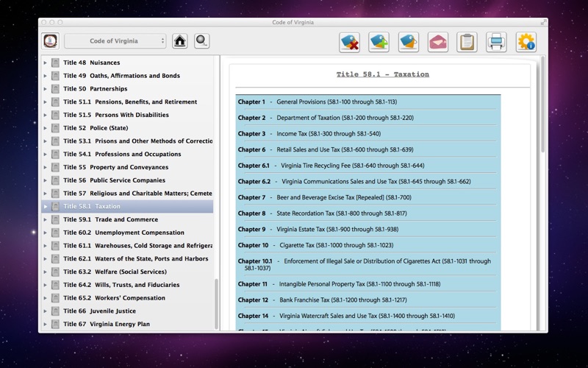
Task: Expand Title 59.1 Trade and Commerce
Action: tap(46, 219)
